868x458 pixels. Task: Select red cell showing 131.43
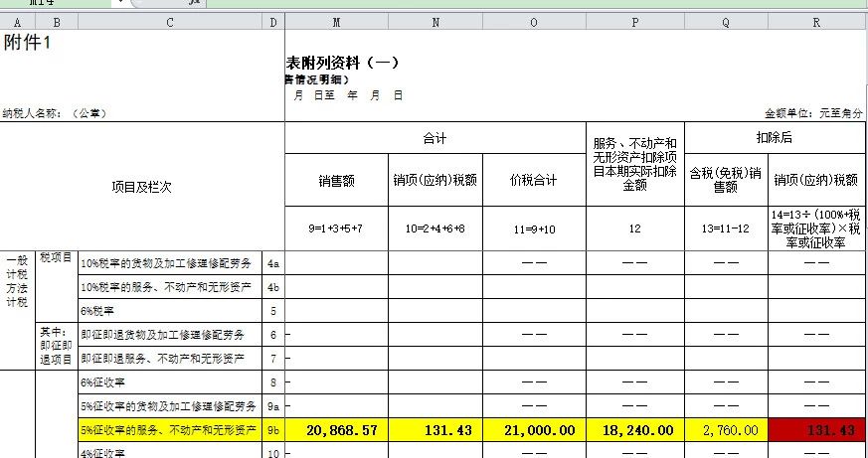click(817, 430)
